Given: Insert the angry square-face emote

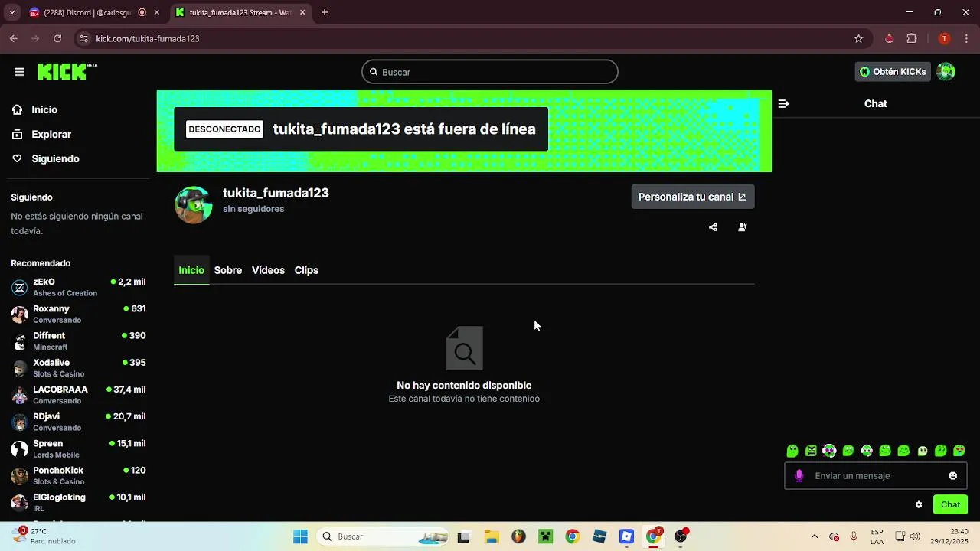Looking at the screenshot, I should click(811, 452).
